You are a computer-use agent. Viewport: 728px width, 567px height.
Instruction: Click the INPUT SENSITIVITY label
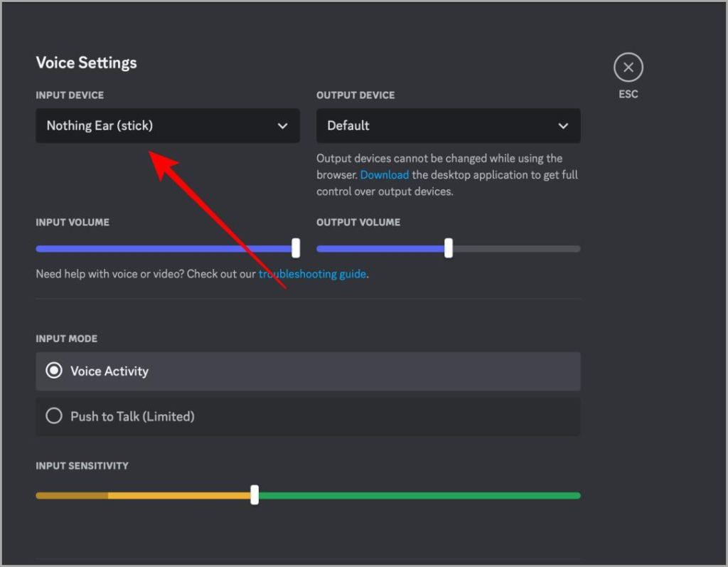tap(82, 466)
